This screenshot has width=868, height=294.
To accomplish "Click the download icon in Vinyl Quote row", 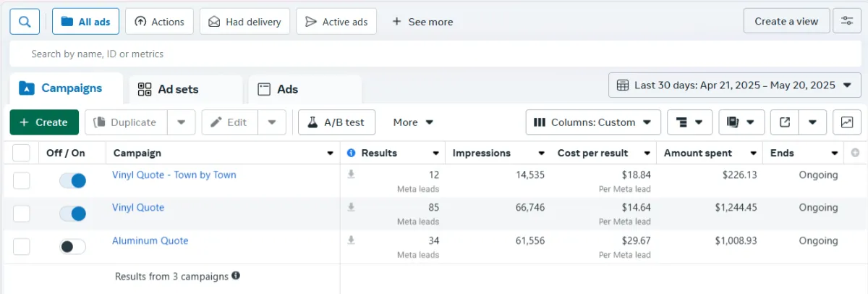I will 351,207.
